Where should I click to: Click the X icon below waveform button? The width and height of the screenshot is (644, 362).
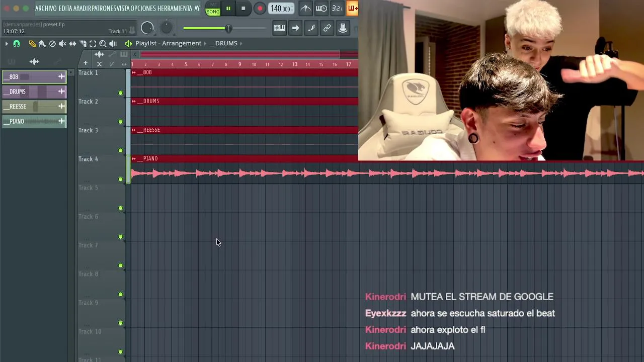99,64
